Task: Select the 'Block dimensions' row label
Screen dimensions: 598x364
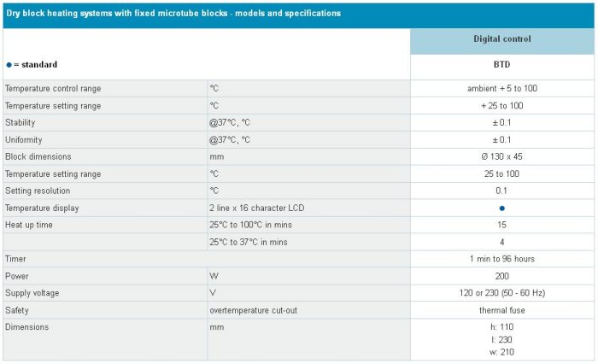Action: point(38,157)
